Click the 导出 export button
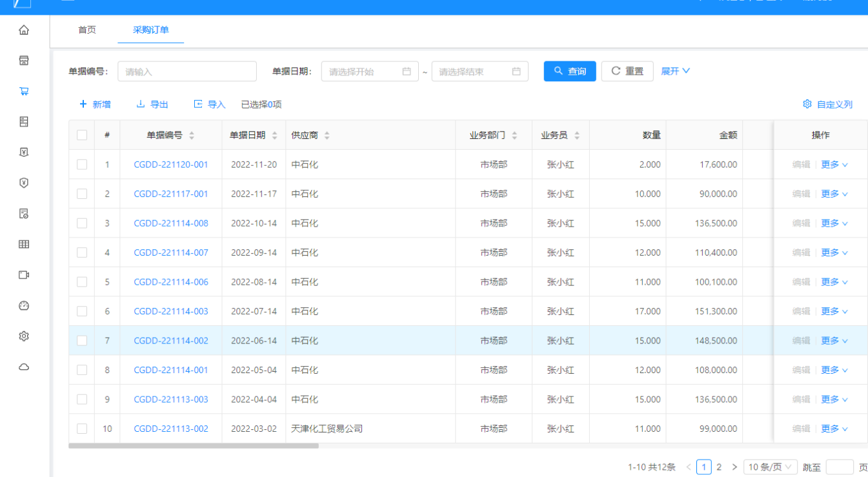The height and width of the screenshot is (477, 868). (152, 105)
